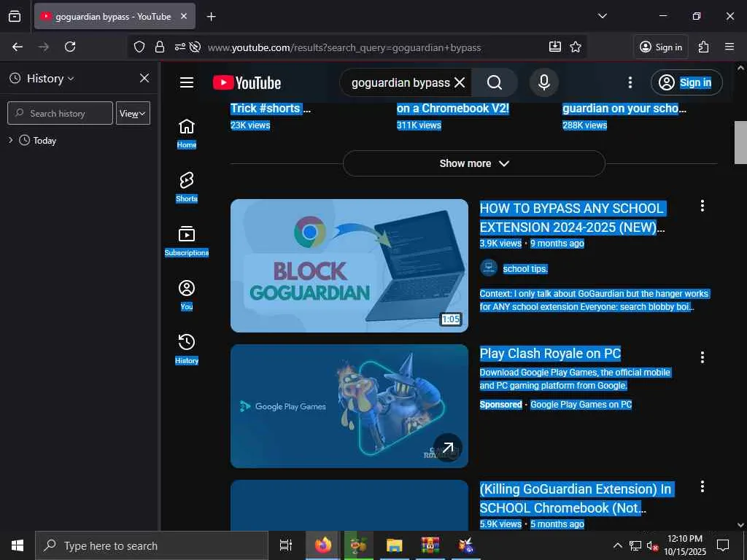Click YouTube Sign in button

[686, 83]
